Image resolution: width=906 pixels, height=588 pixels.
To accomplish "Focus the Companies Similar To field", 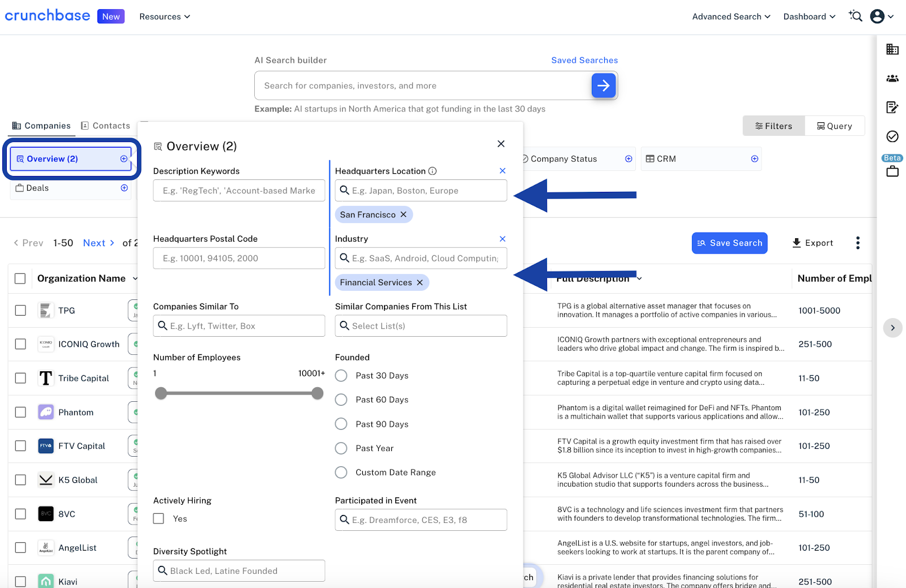I will 239,326.
